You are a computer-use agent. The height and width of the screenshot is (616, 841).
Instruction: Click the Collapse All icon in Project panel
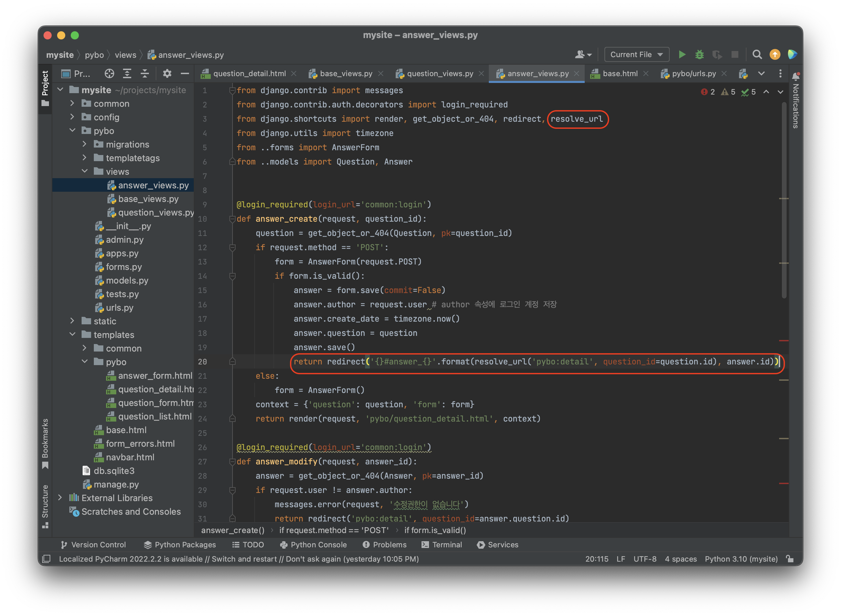click(144, 73)
